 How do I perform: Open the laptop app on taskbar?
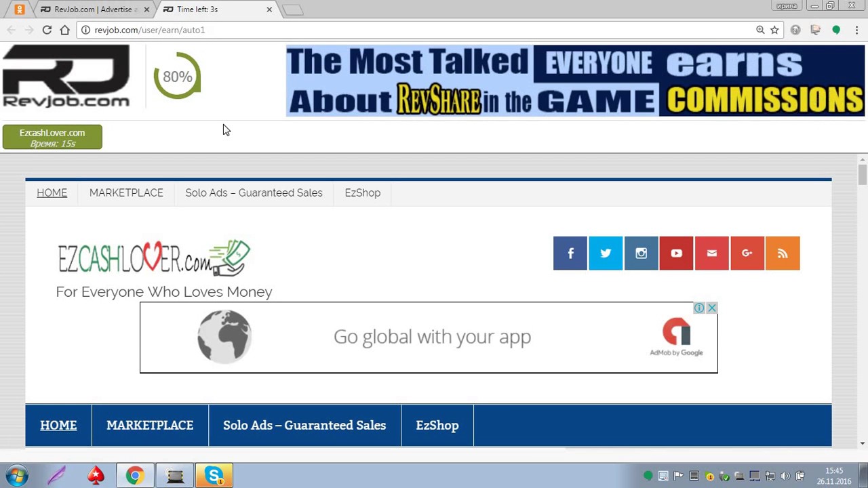(175, 476)
